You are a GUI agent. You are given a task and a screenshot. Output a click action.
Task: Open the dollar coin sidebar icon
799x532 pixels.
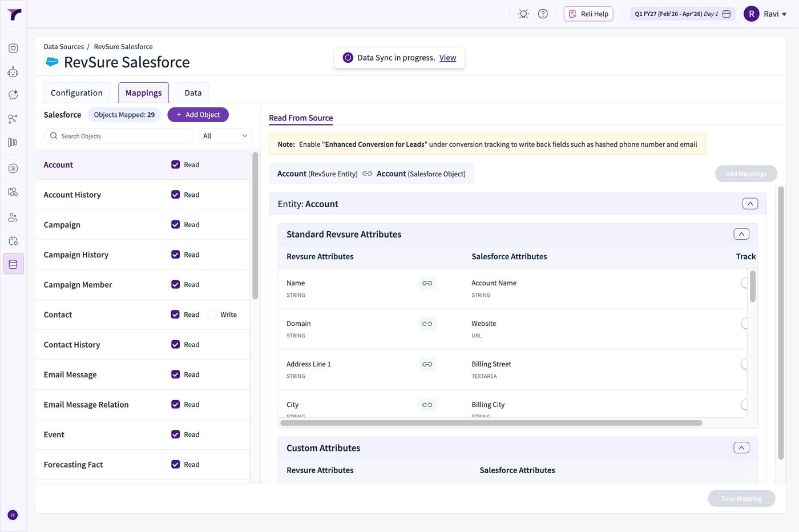13,168
